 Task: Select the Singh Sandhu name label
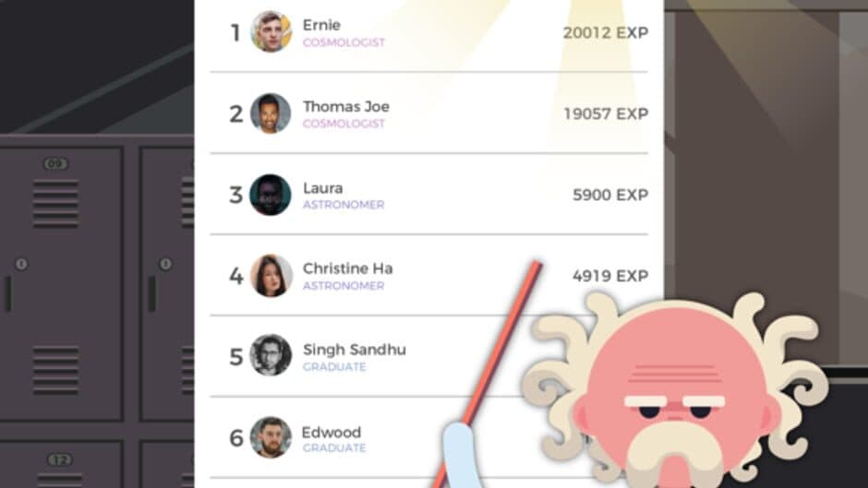click(x=354, y=350)
